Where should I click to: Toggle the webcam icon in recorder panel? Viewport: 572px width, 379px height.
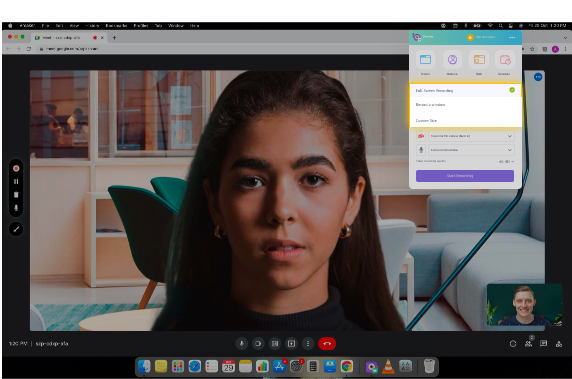pyautogui.click(x=421, y=136)
